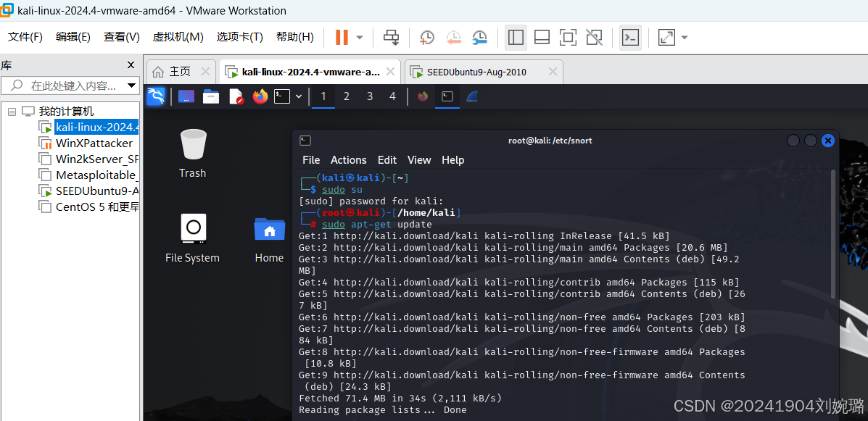Image resolution: width=868 pixels, height=421 pixels.
Task: Open terminal Edit menu
Action: pos(387,160)
